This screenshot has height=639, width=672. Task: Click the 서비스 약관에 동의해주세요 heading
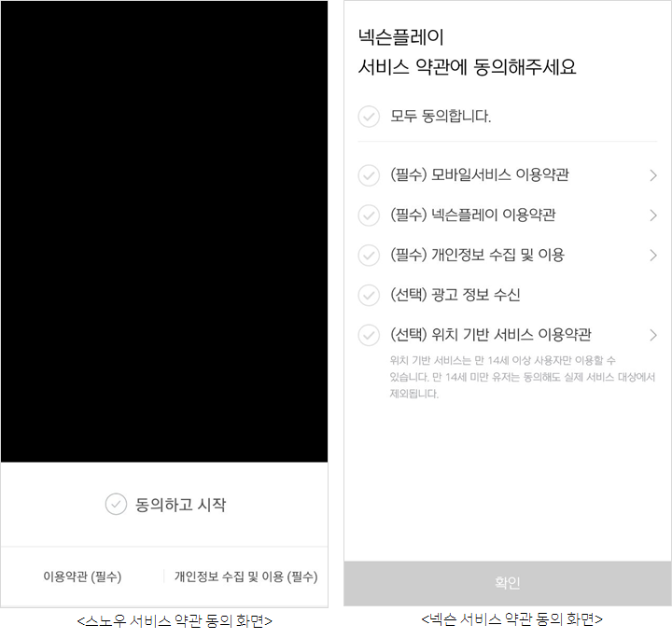[x=468, y=67]
